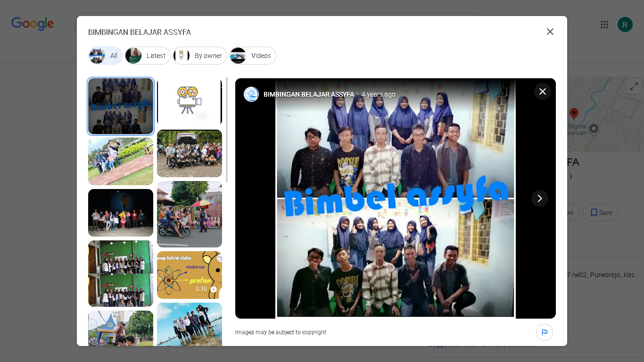644x362 pixels.
Task: Save the business with Save button
Action: coord(600,213)
